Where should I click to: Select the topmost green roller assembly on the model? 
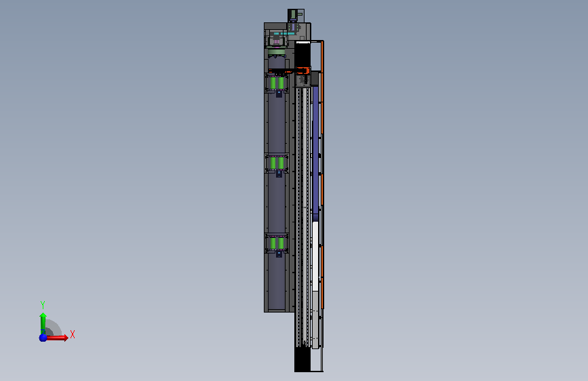tap(277, 83)
